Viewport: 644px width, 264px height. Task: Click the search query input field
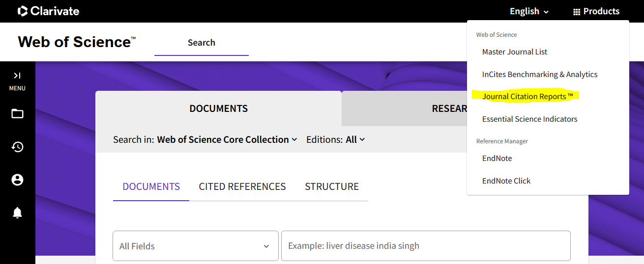pyautogui.click(x=425, y=246)
